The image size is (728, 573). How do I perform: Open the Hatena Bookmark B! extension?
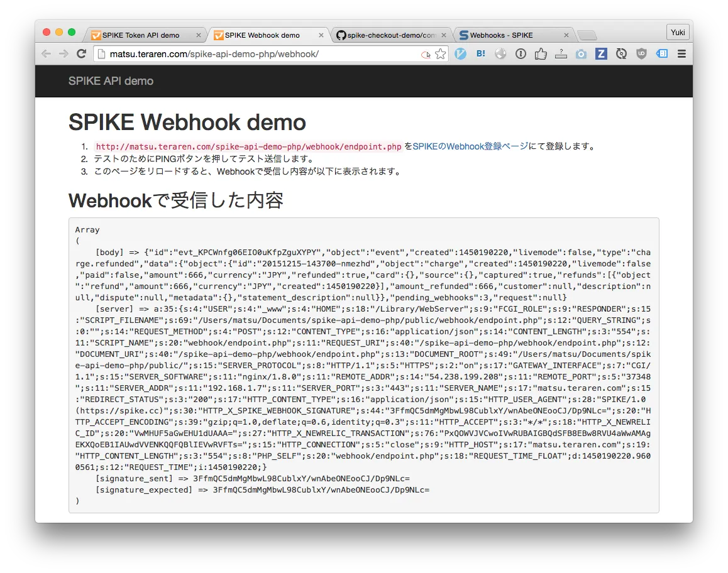coord(481,54)
